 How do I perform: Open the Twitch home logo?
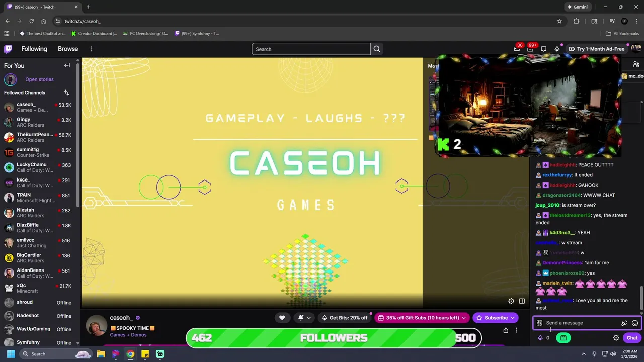(x=8, y=49)
